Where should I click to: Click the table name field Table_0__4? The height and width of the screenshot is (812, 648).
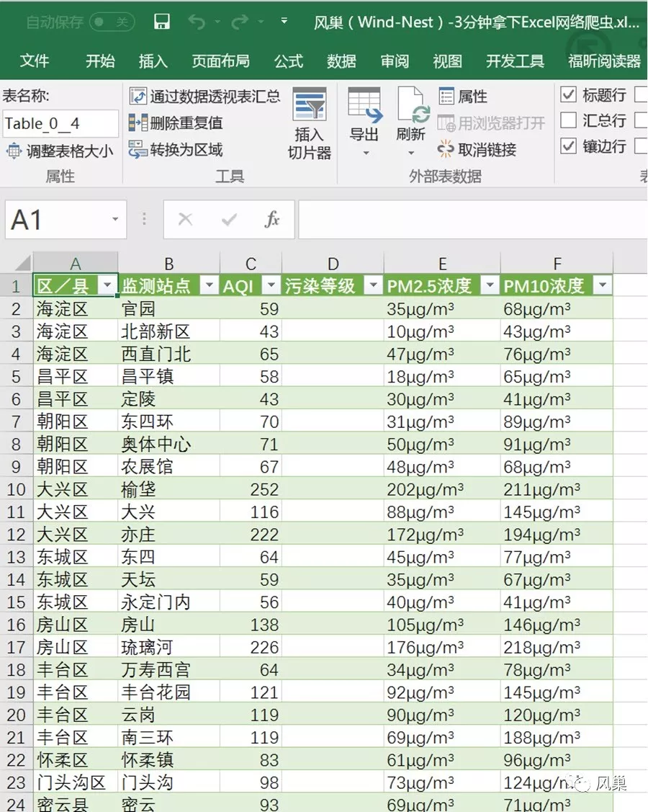click(60, 124)
